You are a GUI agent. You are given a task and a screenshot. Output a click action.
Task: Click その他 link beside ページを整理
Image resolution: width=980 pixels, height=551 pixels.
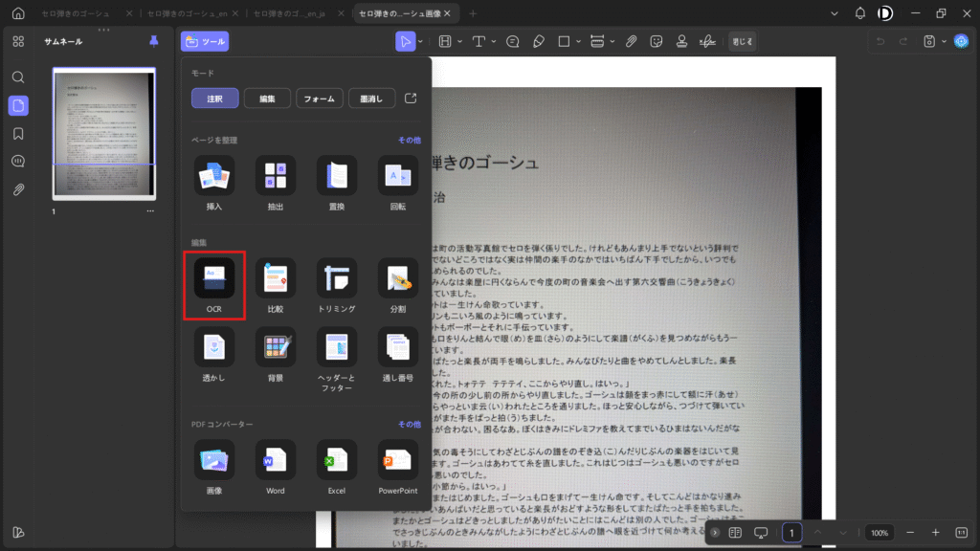[x=410, y=140]
